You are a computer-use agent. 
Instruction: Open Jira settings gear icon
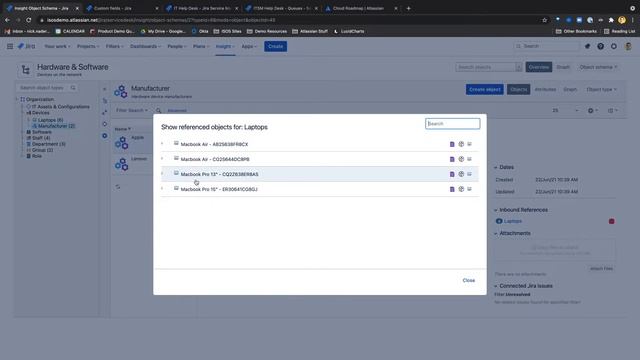click(614, 47)
